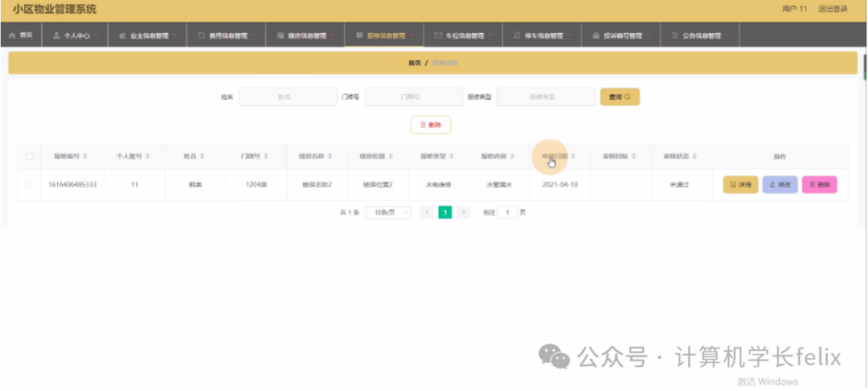Sort table by 申请日期 column arrows
The height and width of the screenshot is (391, 868).
click(x=573, y=157)
